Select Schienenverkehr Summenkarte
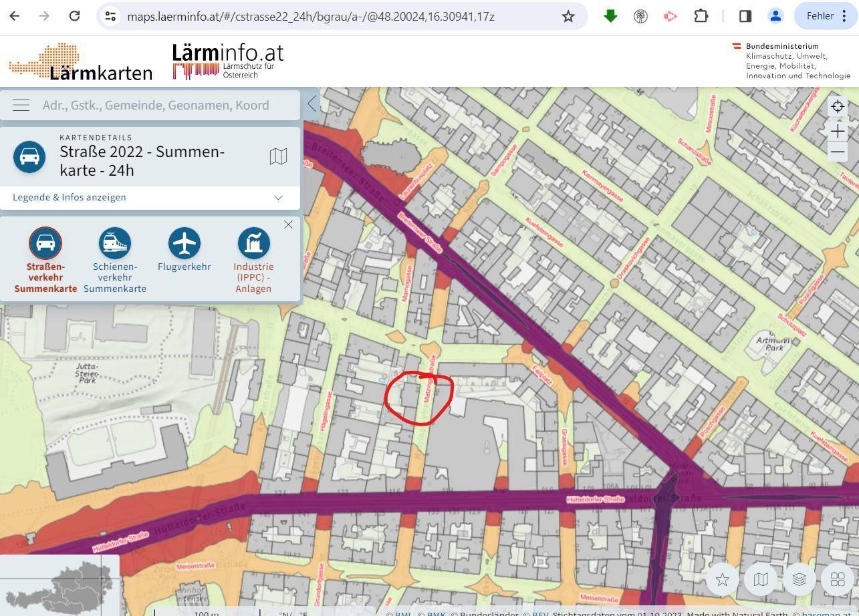Screen dimensions: 859x616 [115, 261]
